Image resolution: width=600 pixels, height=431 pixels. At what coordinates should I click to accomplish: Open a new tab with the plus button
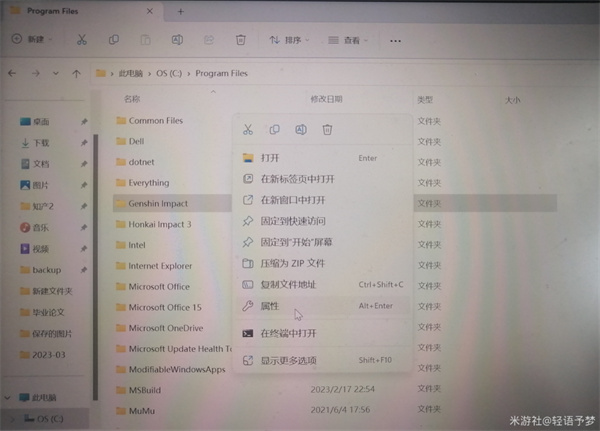click(x=181, y=12)
